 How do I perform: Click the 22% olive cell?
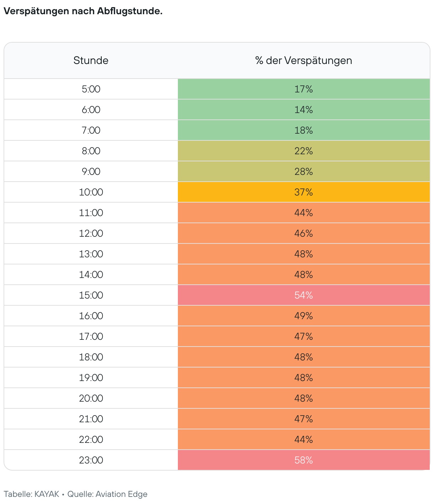303,151
